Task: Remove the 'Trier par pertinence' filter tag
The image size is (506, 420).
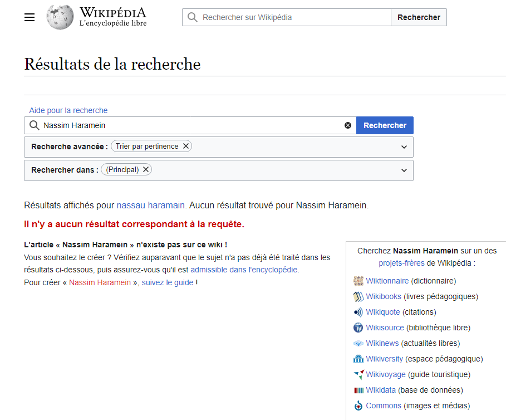Action: tap(186, 146)
